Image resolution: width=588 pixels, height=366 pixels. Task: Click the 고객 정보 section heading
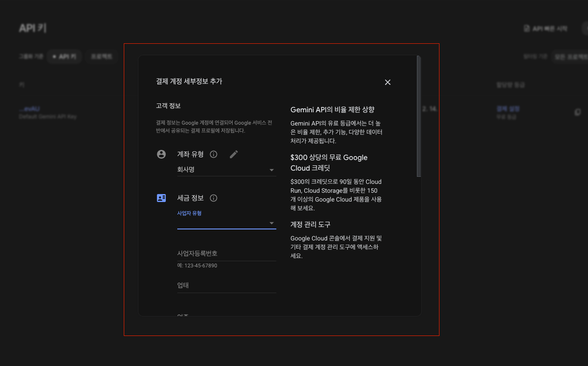click(x=168, y=106)
